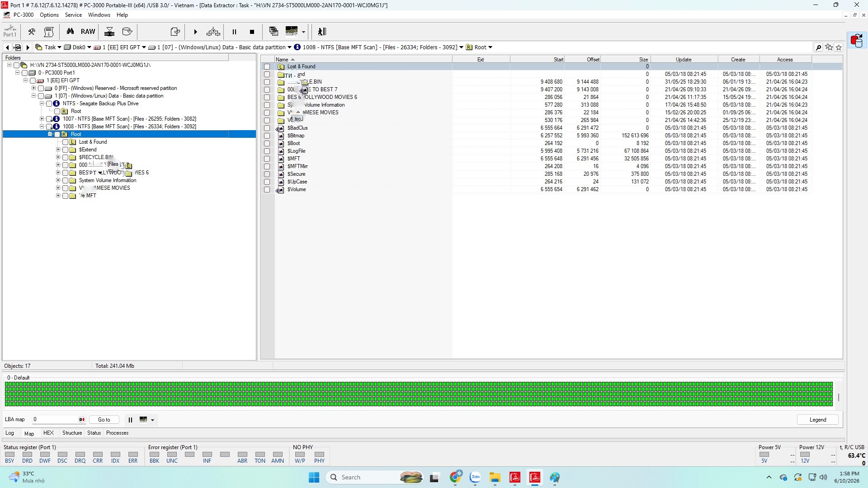Viewport: 868px width, 488px height.
Task: Check the $Bitmap file checkbox
Action: tap(267, 136)
